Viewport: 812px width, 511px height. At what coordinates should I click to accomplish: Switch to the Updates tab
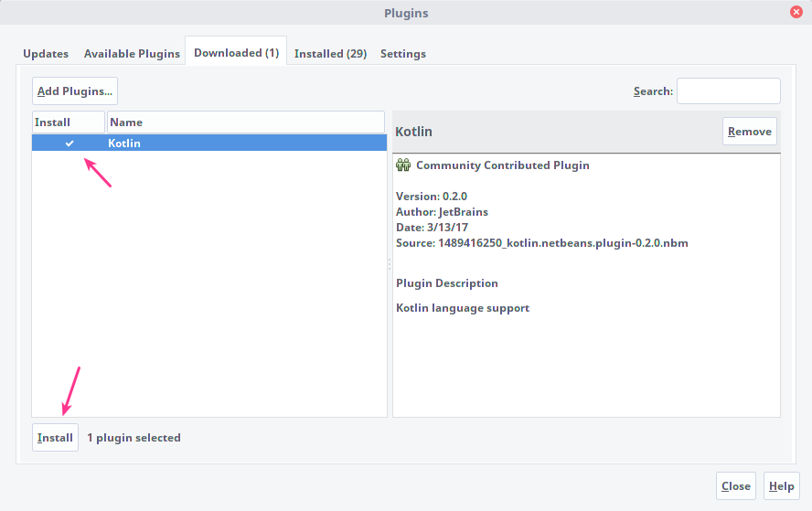tap(46, 54)
